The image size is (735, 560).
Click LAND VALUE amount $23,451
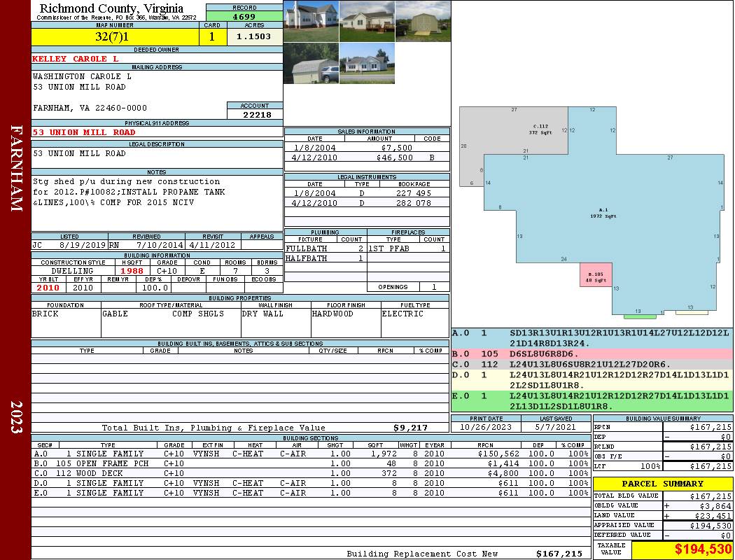click(713, 515)
